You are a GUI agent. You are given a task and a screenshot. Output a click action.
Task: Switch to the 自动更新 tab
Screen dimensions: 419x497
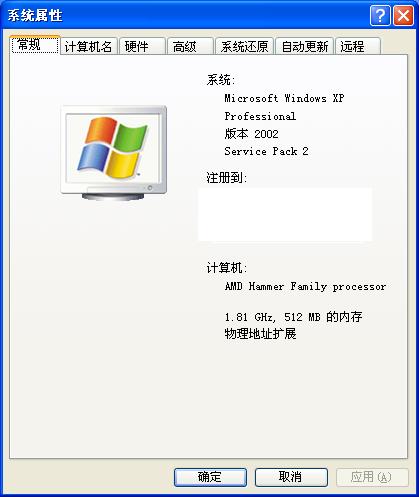coord(305,46)
